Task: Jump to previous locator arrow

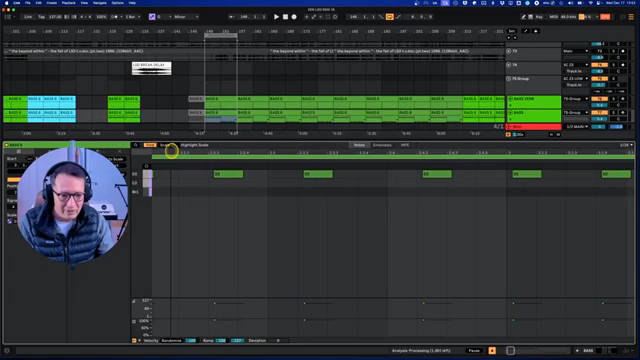Action: tap(509, 38)
